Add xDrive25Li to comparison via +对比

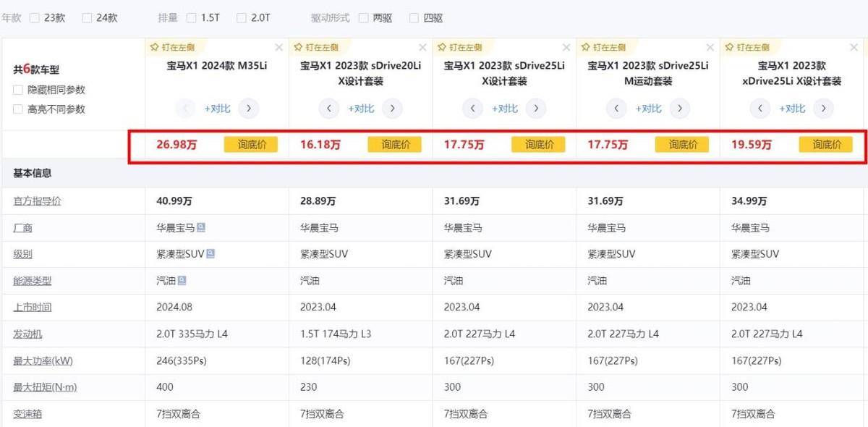(x=792, y=109)
